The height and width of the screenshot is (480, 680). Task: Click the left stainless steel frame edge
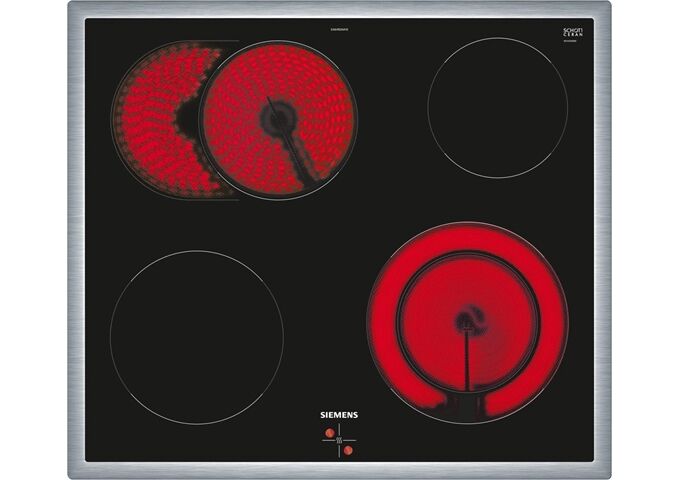(x=76, y=240)
